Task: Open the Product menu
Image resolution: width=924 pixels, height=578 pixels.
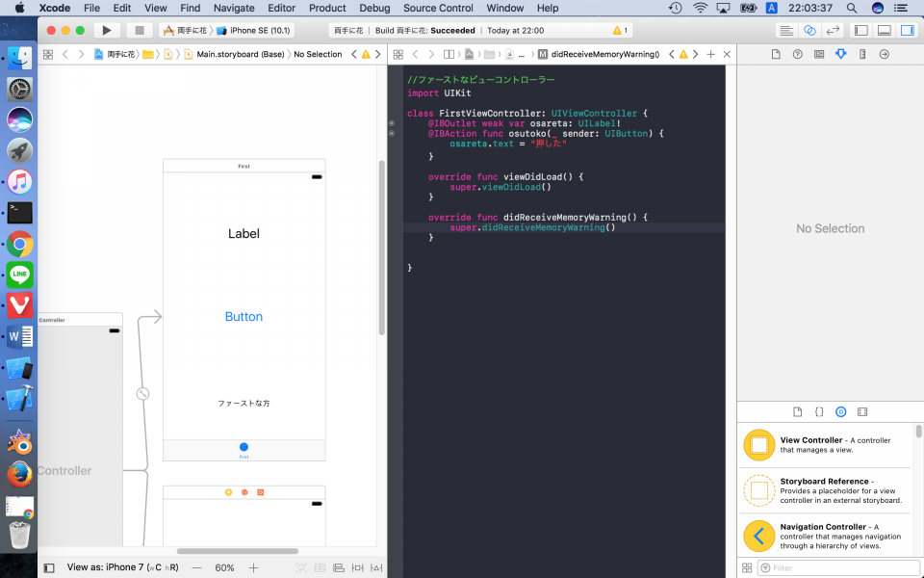Action: pyautogui.click(x=327, y=8)
